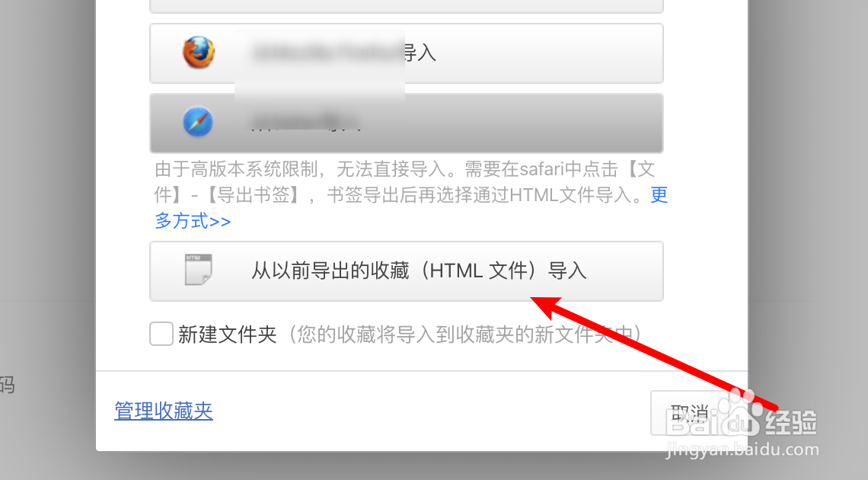Tick the 新建文件夹 checkbox
Viewport: 868px width, 480px height.
click(161, 334)
